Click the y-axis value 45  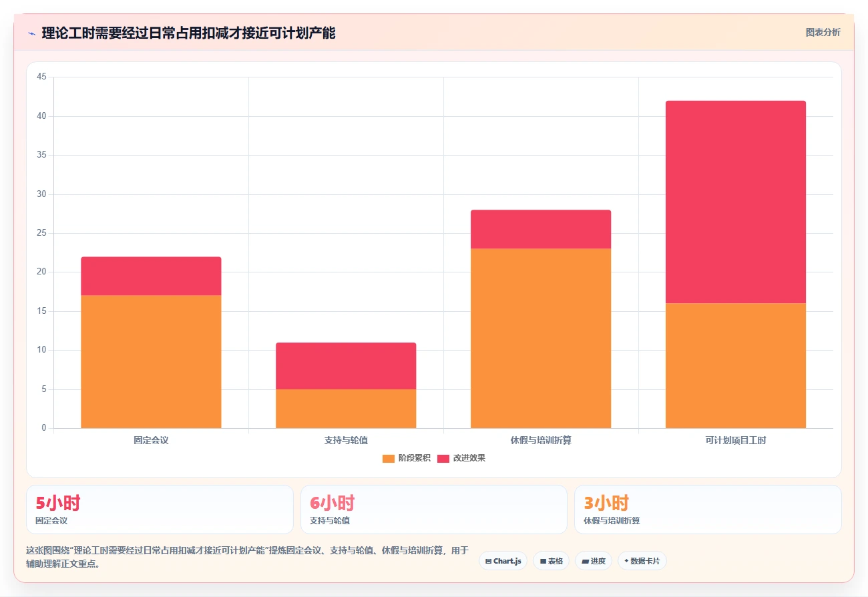(41, 77)
